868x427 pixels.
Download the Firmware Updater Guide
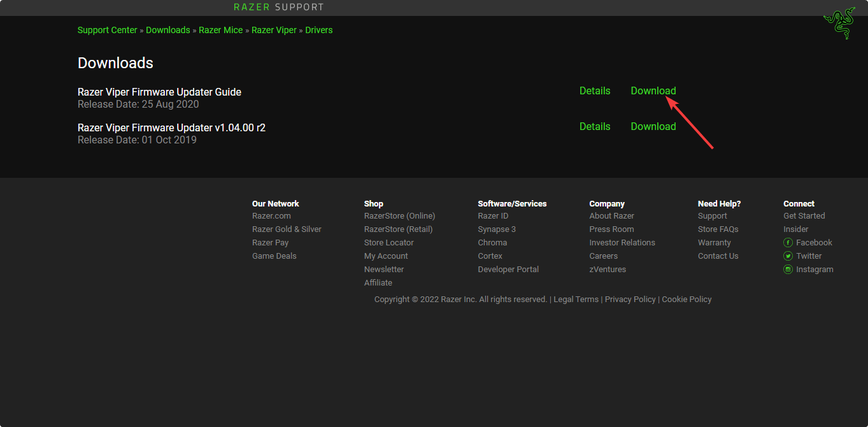[653, 90]
